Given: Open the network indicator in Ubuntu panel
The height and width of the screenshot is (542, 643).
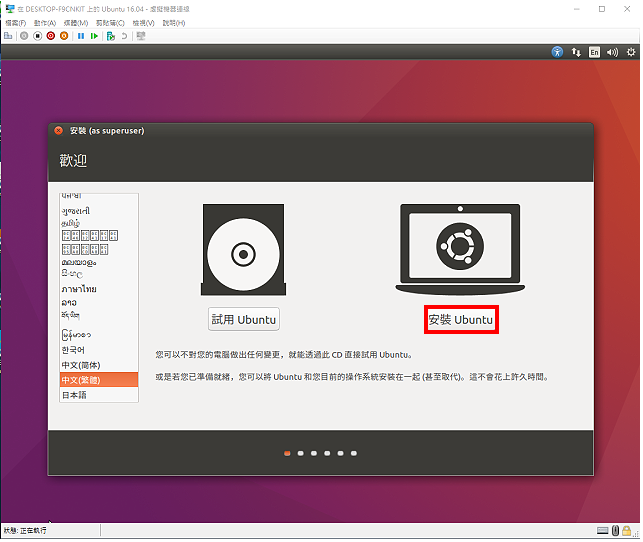Looking at the screenshot, I should point(576,52).
